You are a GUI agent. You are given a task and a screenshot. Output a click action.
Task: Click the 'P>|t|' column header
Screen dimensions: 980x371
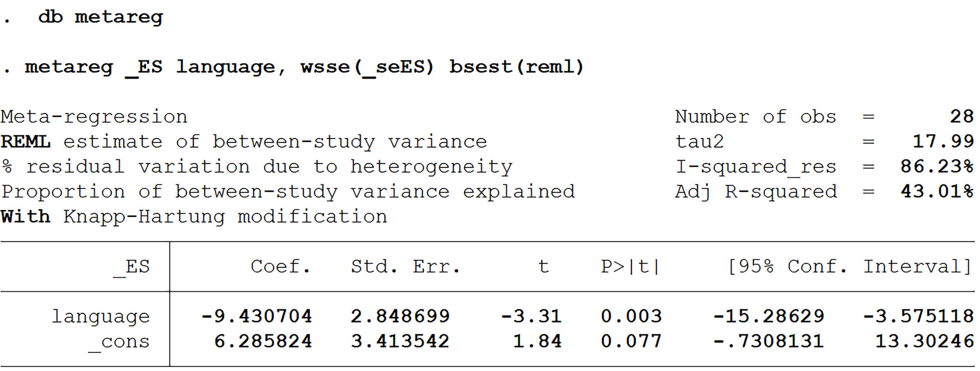tap(630, 267)
